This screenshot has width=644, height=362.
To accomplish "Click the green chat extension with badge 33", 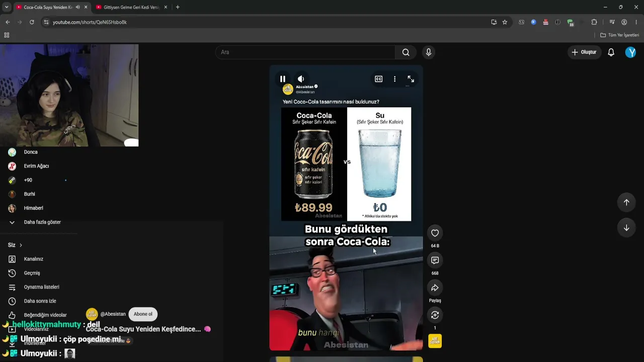I will (570, 23).
